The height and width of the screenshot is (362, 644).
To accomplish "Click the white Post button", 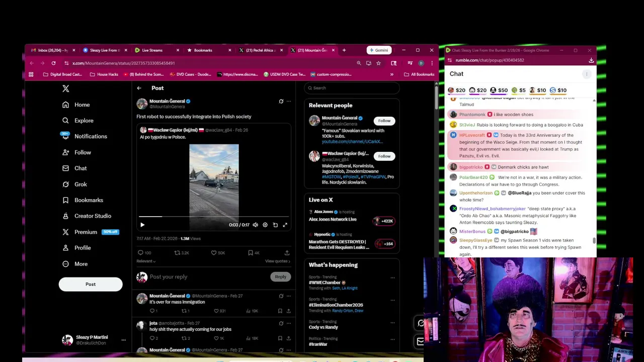I will (x=91, y=284).
